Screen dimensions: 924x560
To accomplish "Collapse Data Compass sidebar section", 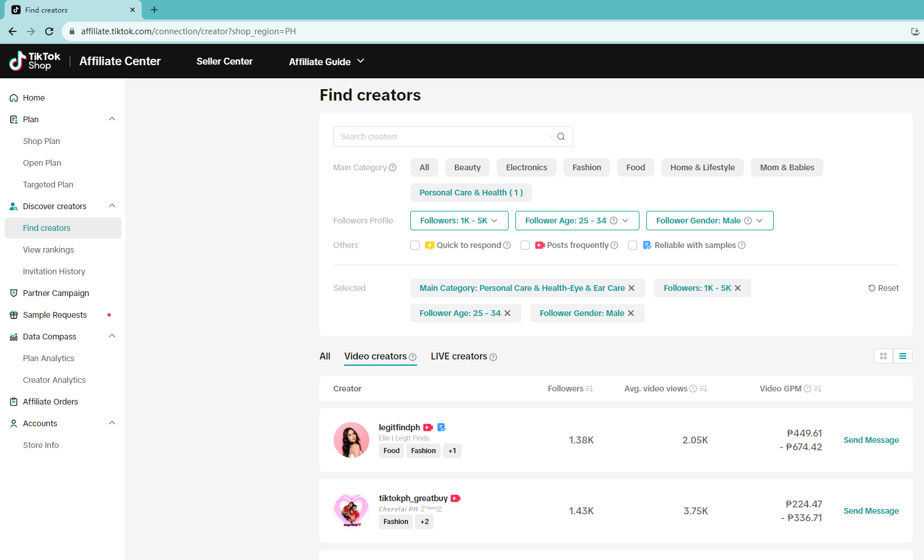I will tap(112, 336).
